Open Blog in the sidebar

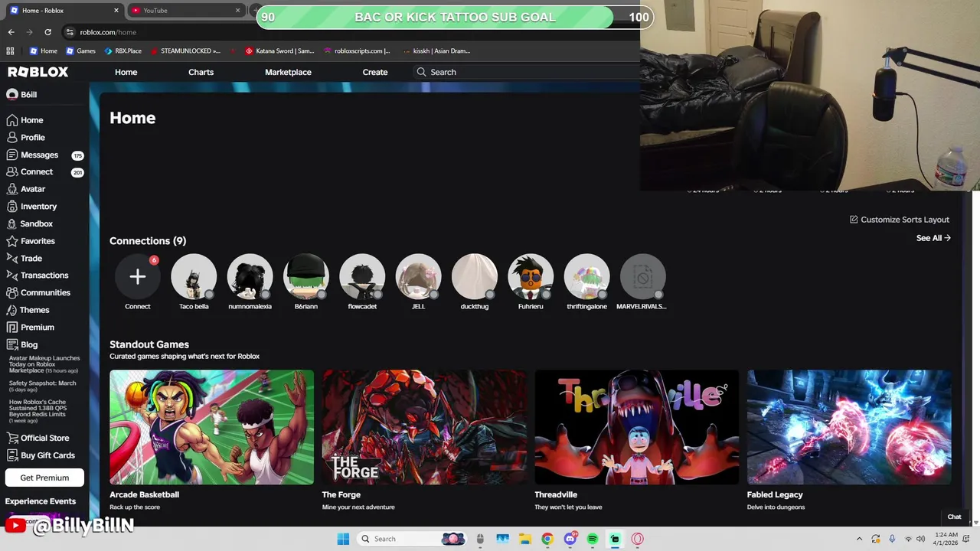(21, 344)
